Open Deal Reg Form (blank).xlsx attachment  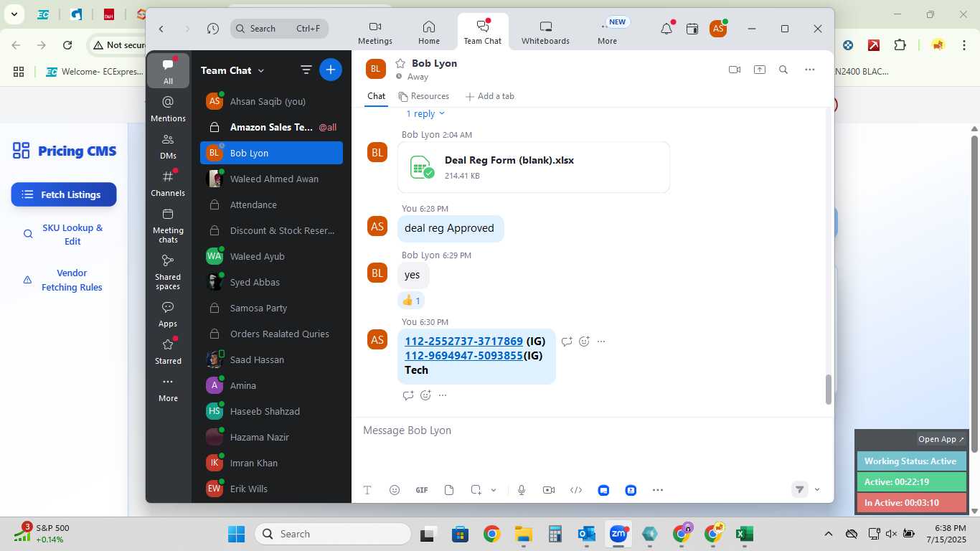tap(534, 167)
